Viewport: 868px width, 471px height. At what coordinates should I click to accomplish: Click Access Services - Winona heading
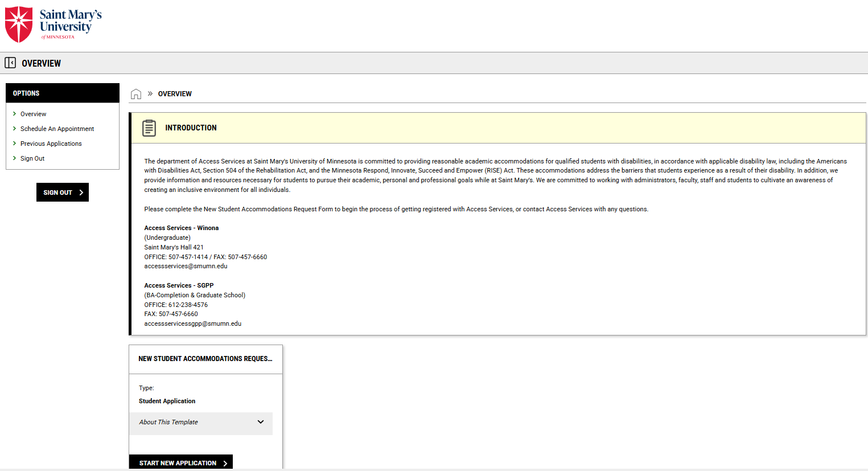point(182,228)
